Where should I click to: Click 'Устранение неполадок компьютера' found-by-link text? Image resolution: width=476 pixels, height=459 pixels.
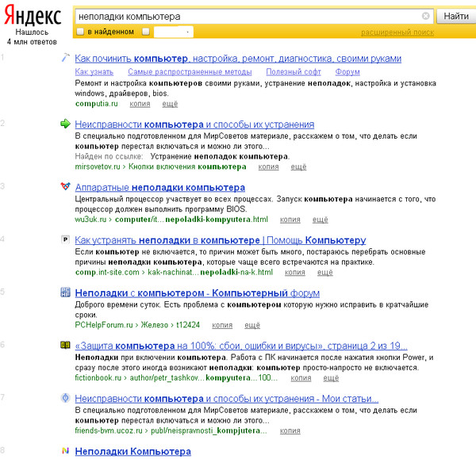[220, 156]
